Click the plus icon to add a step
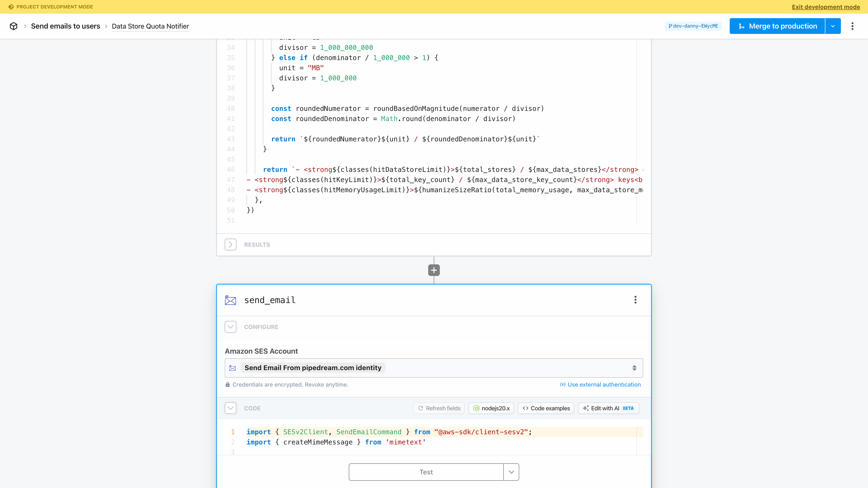The width and height of the screenshot is (868, 488). click(434, 270)
